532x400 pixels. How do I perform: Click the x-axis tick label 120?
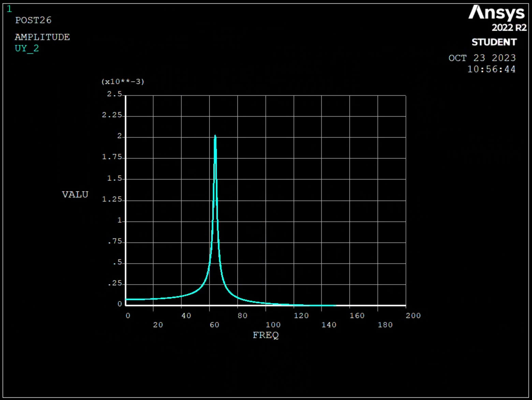click(301, 316)
